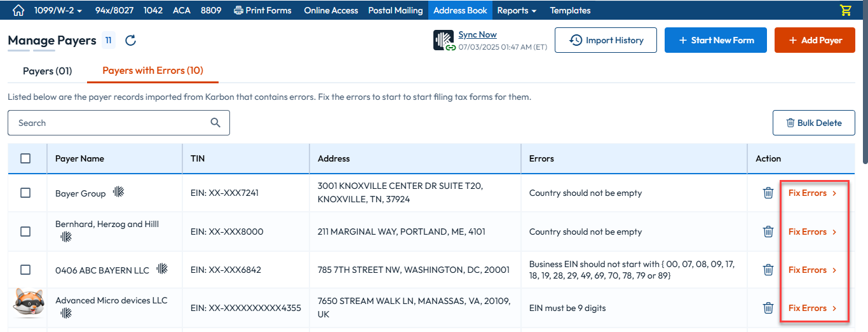The width and height of the screenshot is (868, 332).
Task: Click the Payer Name column header
Action: [79, 158]
